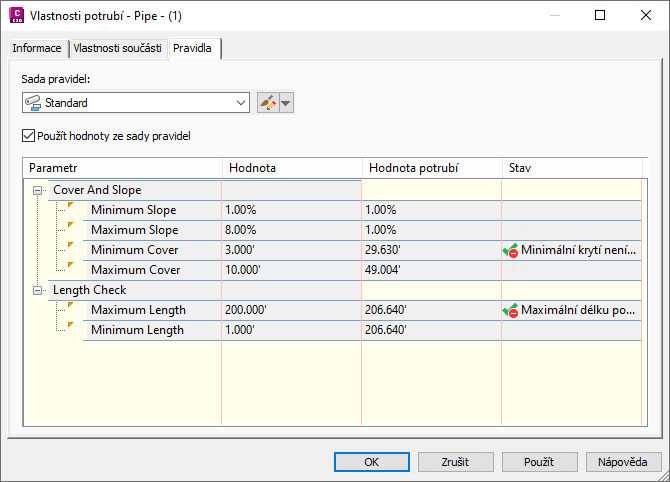The height and width of the screenshot is (482, 670).
Task: Open the Sada pravidel Standard dropdown
Action: pos(241,103)
